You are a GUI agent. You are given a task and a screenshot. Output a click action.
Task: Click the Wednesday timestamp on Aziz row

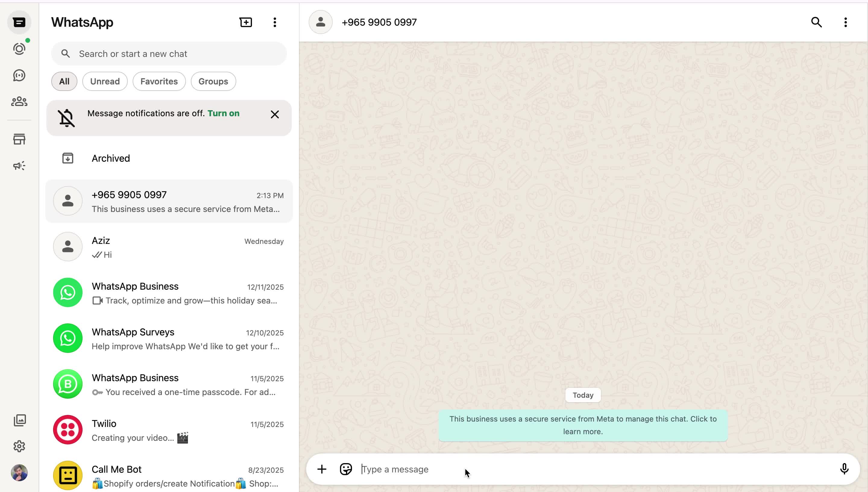264,241
